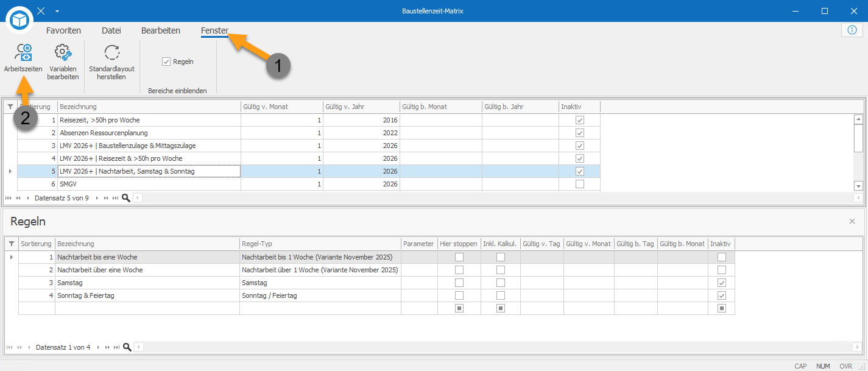Open the Fenster ribbon tab

coord(215,30)
